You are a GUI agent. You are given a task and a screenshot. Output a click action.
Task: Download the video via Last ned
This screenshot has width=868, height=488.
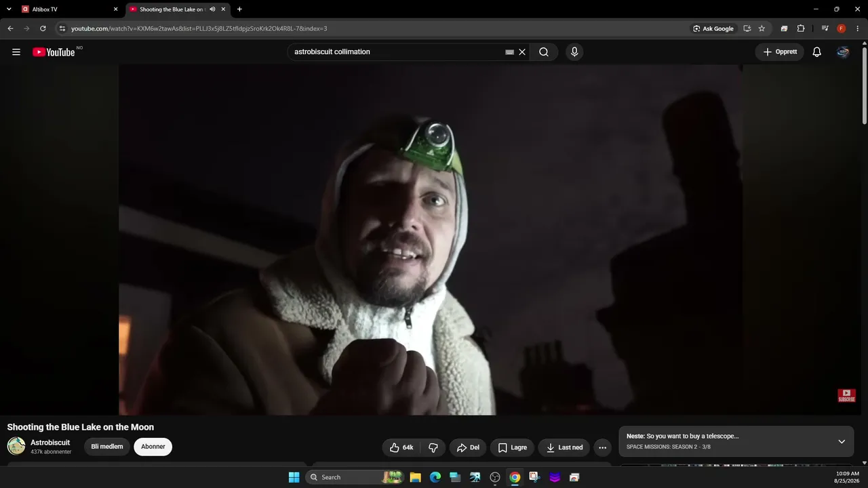565,447
